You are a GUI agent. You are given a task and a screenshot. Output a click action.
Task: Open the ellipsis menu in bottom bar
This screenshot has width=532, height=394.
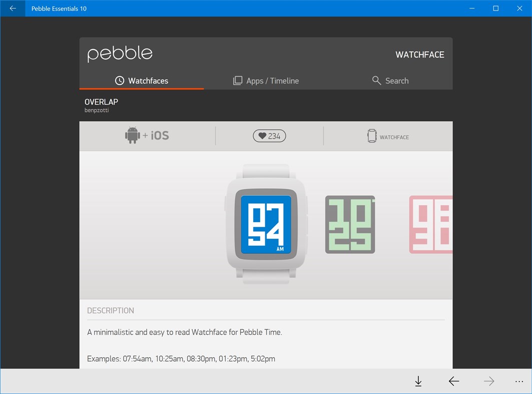point(519,381)
